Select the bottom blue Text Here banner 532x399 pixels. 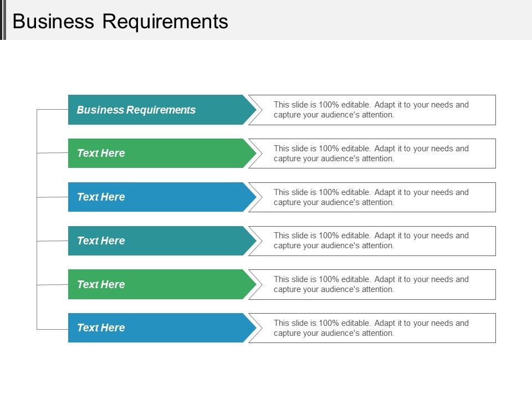(155, 328)
